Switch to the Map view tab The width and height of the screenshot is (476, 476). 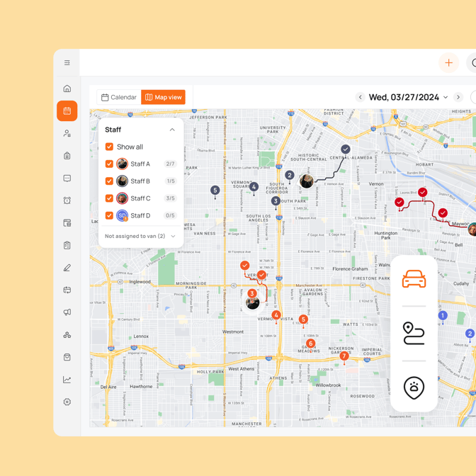(x=164, y=97)
